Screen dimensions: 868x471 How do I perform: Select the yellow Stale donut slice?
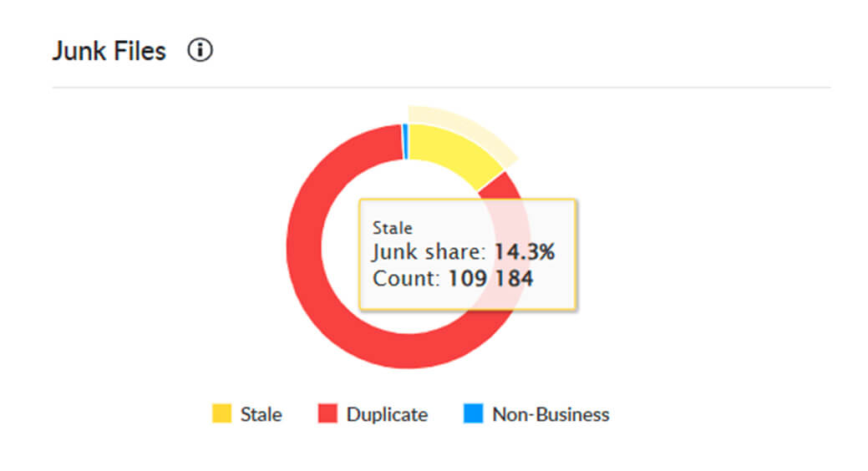point(449,153)
